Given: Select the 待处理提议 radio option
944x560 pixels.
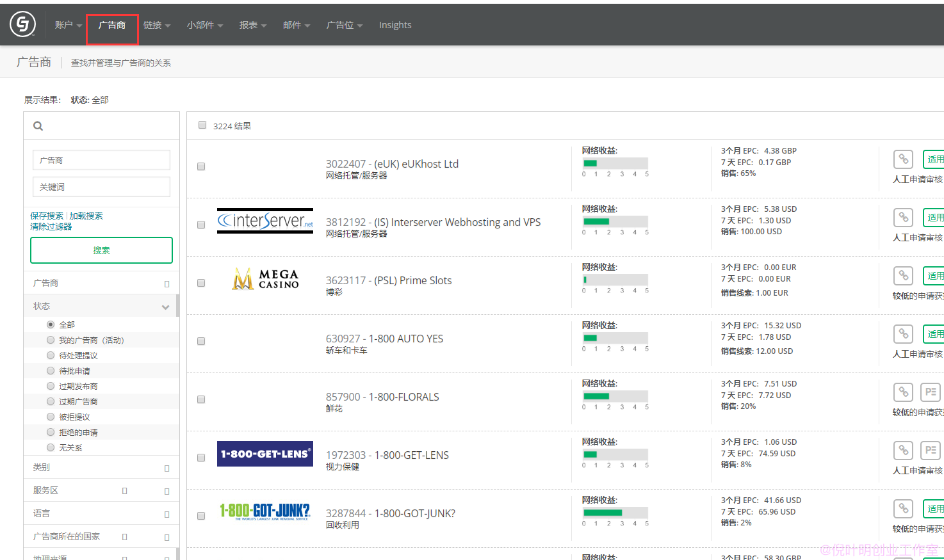Looking at the screenshot, I should [51, 355].
